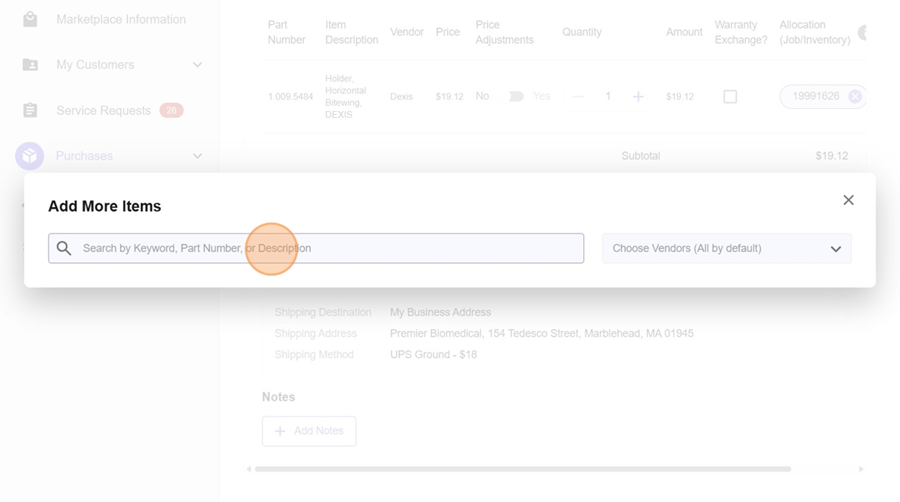Click the Marketplace Information bag icon
900x502 pixels.
point(30,19)
